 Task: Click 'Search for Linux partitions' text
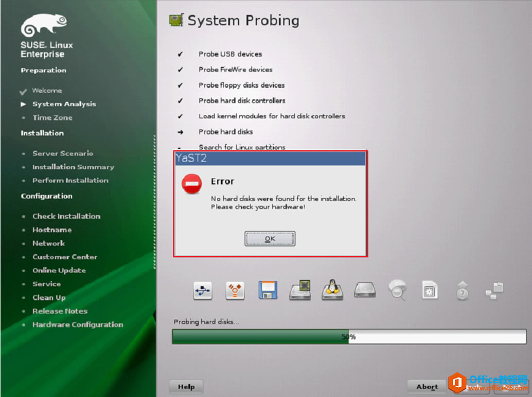click(x=242, y=147)
